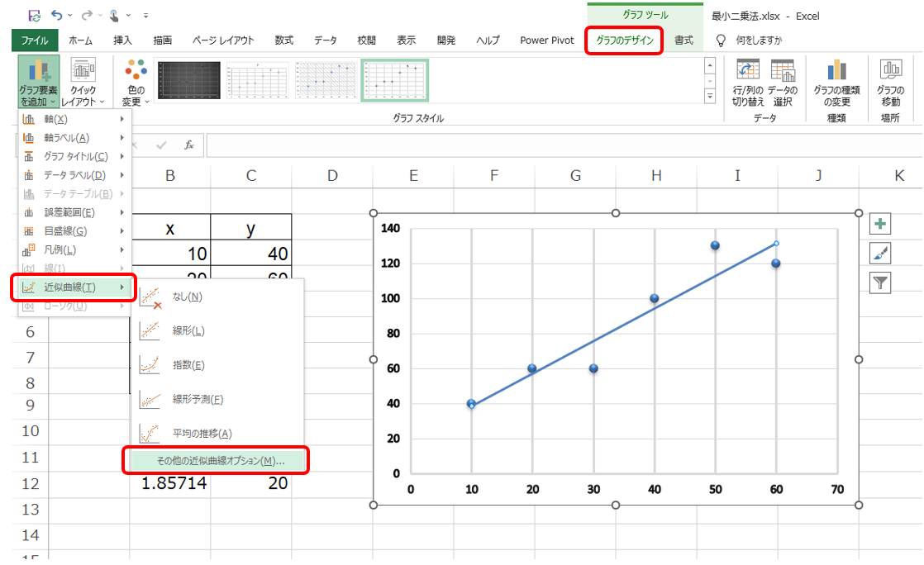The image size is (924, 565).
Task: Select 線形予測(F) linear forecast option
Action: pyautogui.click(x=217, y=400)
